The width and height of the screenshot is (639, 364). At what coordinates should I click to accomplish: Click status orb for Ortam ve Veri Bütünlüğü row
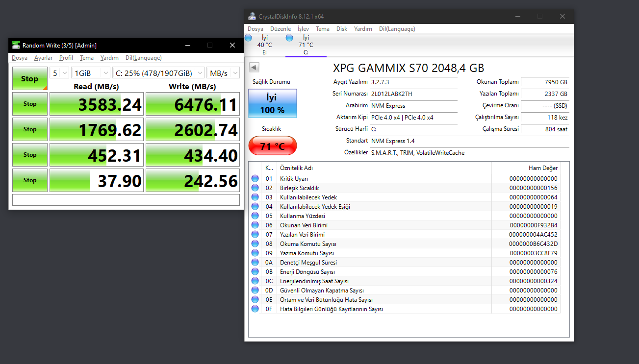tap(255, 299)
